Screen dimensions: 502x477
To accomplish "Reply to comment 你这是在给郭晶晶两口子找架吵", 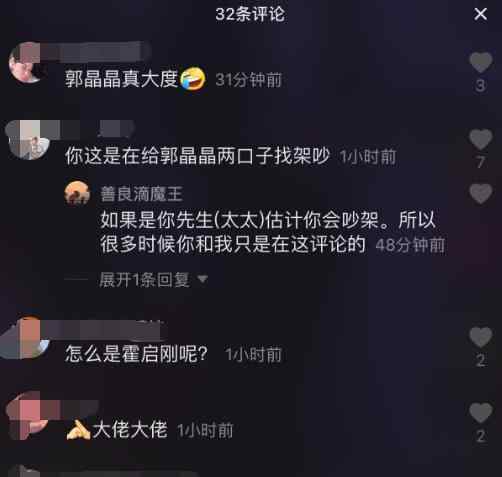I will point(197,156).
